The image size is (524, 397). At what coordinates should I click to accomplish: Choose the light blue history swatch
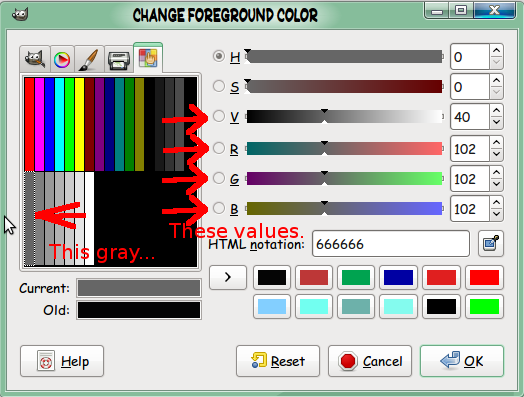[x=272, y=306]
